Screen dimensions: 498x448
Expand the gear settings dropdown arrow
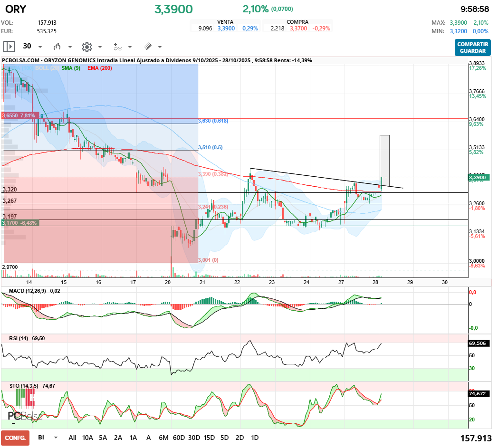100,47
